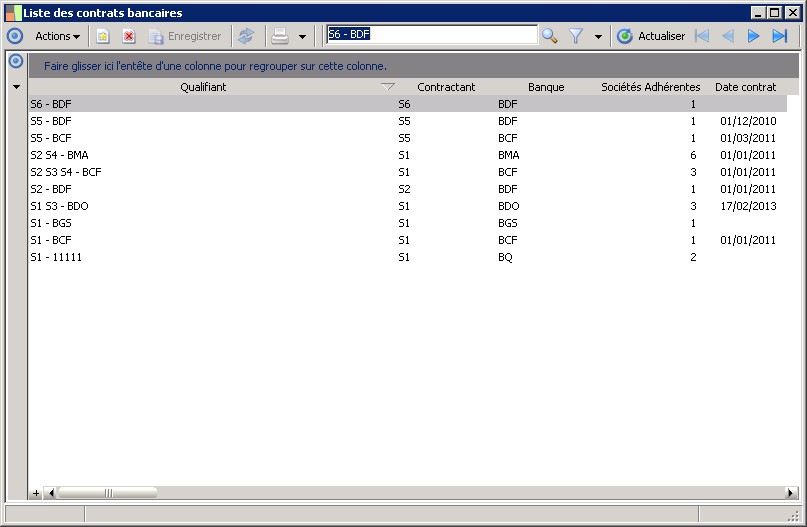
Task: Sort by Contractant column header
Action: click(446, 87)
